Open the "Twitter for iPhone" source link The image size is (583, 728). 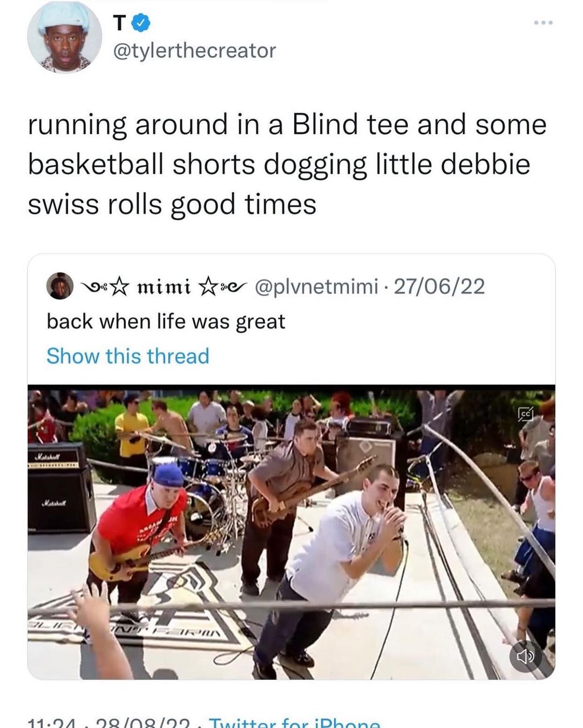pyautogui.click(x=294, y=723)
